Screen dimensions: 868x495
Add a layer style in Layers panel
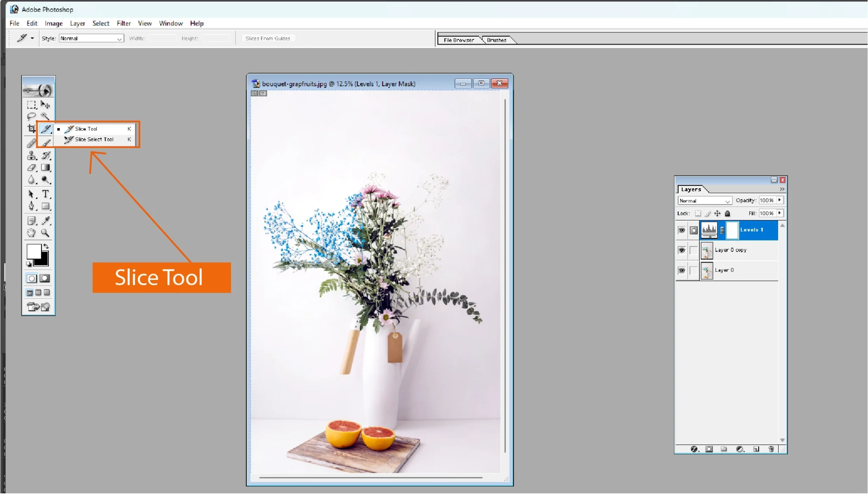pyautogui.click(x=694, y=449)
